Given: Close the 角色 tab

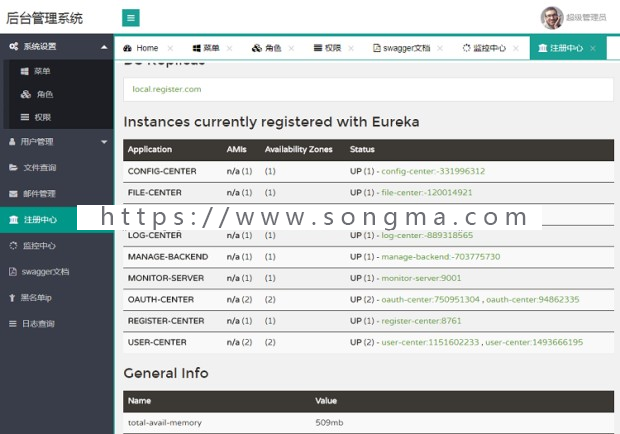Looking at the screenshot, I should tap(291, 48).
